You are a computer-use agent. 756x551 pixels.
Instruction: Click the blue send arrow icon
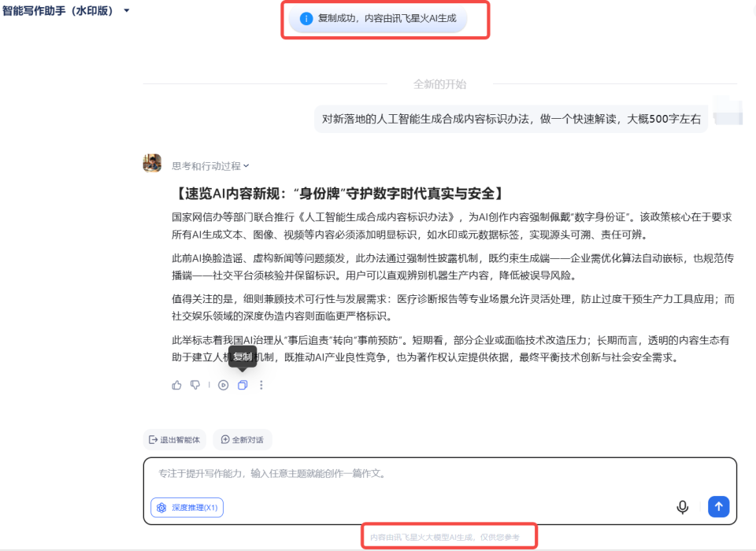click(x=718, y=507)
